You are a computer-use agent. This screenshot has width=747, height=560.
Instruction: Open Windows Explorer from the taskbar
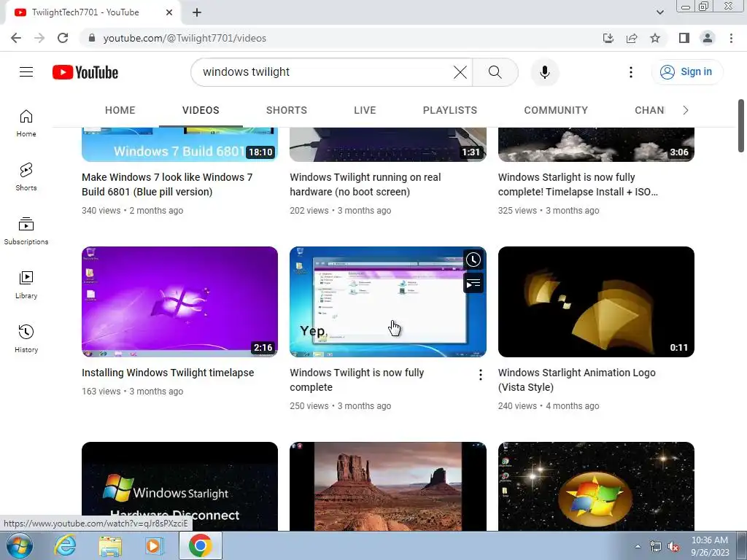point(110,545)
